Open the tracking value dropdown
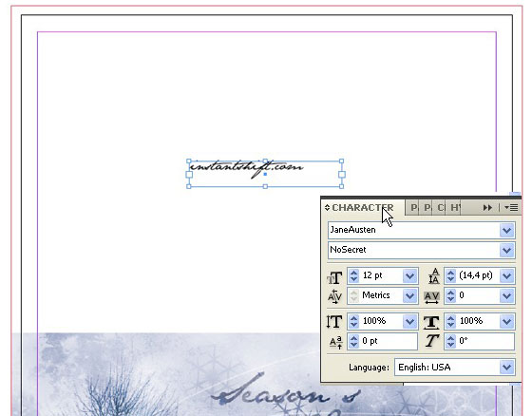Viewport: 532px width, 416px height. [x=507, y=295]
